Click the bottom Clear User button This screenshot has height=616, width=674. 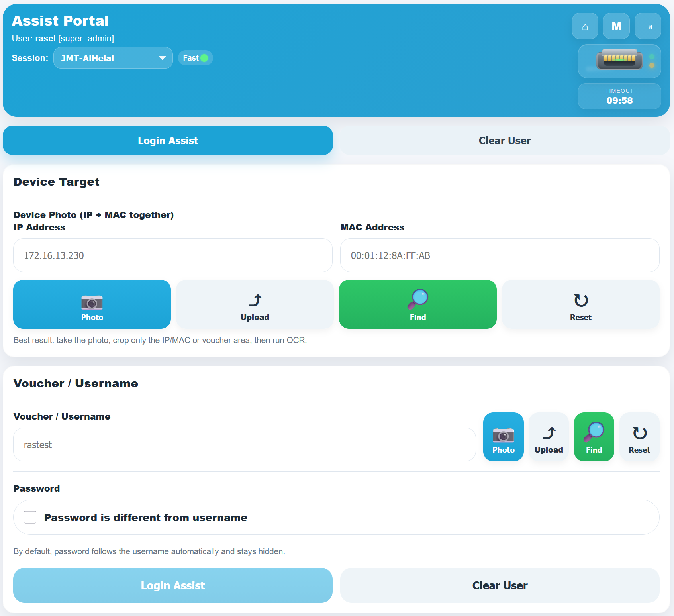click(500, 585)
